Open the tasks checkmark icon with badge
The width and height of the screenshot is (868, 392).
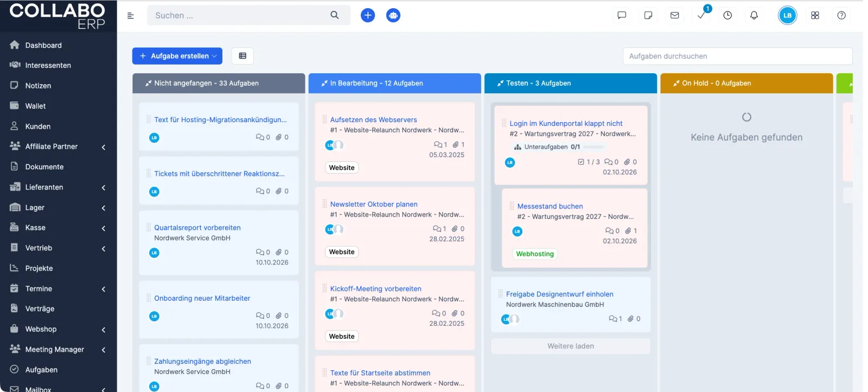[701, 15]
